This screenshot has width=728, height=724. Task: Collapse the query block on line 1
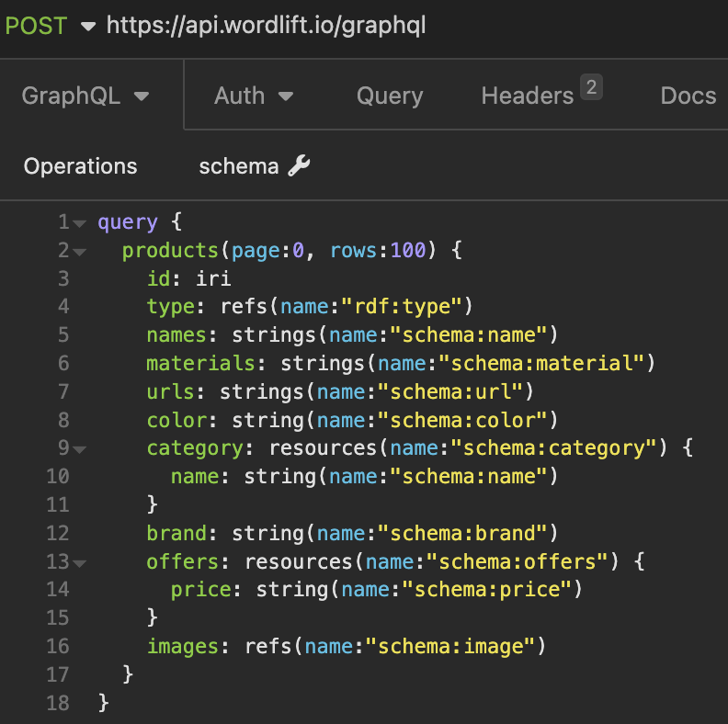(x=80, y=223)
